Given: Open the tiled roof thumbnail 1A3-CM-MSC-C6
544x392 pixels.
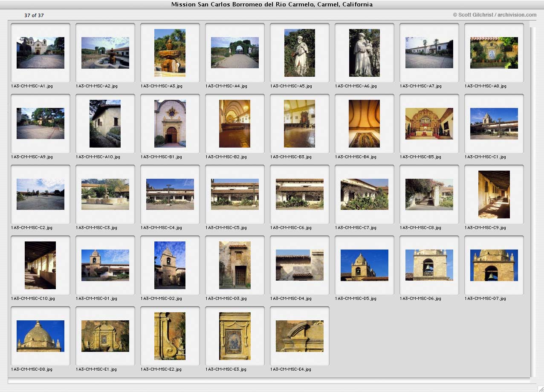Looking at the screenshot, I should tap(300, 195).
